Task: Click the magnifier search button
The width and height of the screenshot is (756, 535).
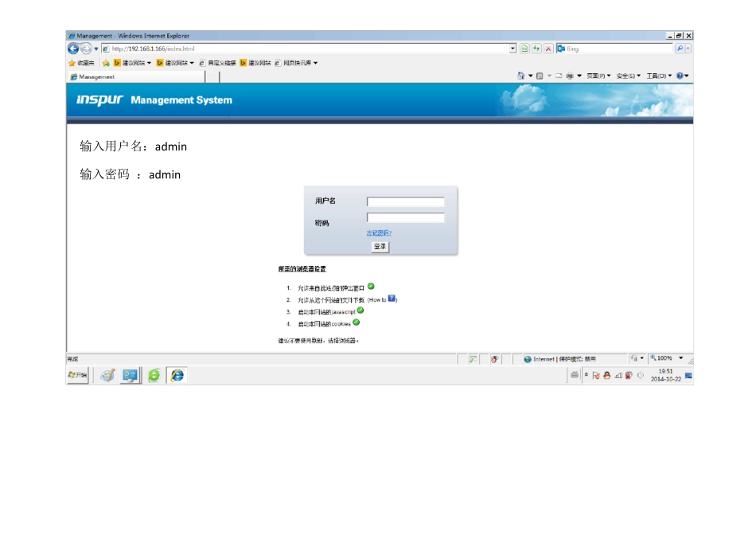Action: click(680, 49)
